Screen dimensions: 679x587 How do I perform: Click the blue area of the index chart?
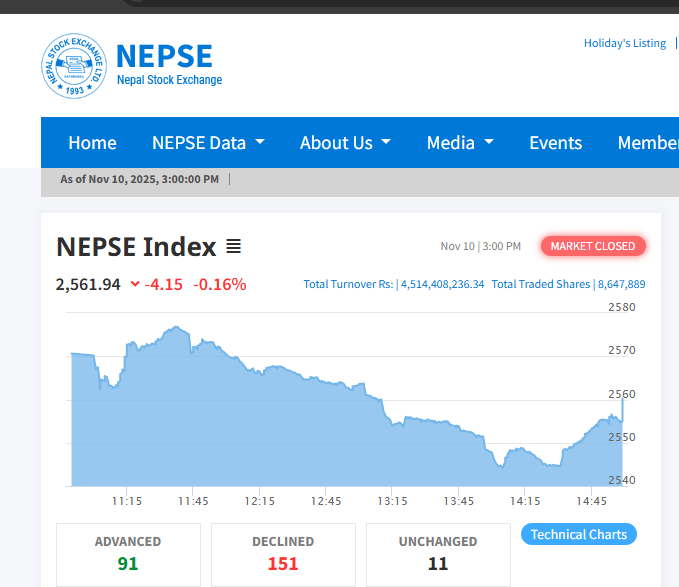pyautogui.click(x=300, y=440)
